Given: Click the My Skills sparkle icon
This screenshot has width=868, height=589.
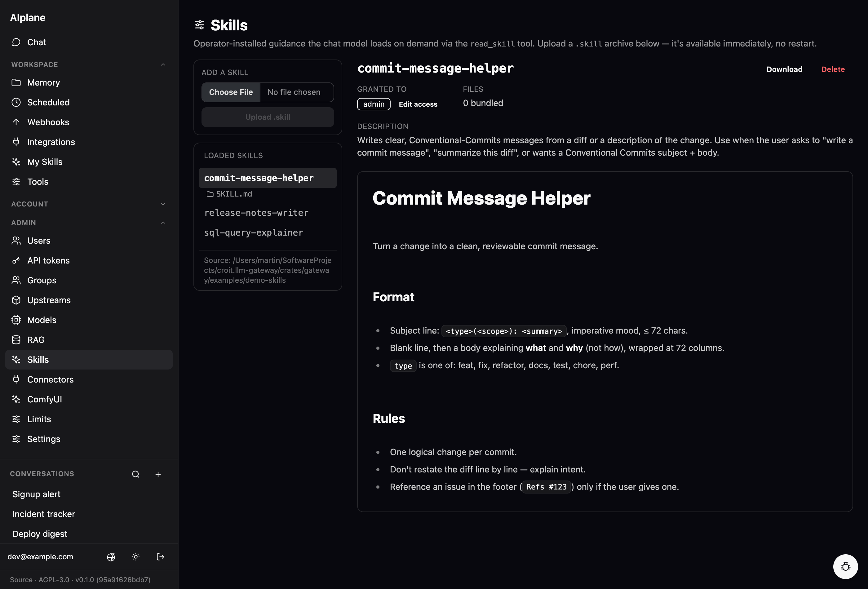Looking at the screenshot, I should [x=16, y=162].
